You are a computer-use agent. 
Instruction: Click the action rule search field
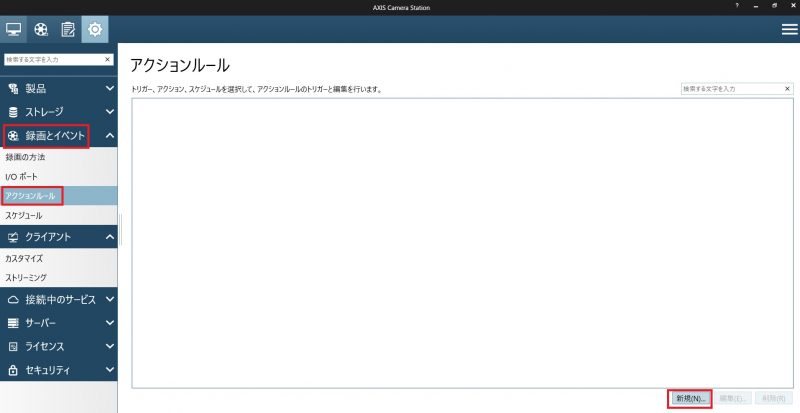coord(732,88)
